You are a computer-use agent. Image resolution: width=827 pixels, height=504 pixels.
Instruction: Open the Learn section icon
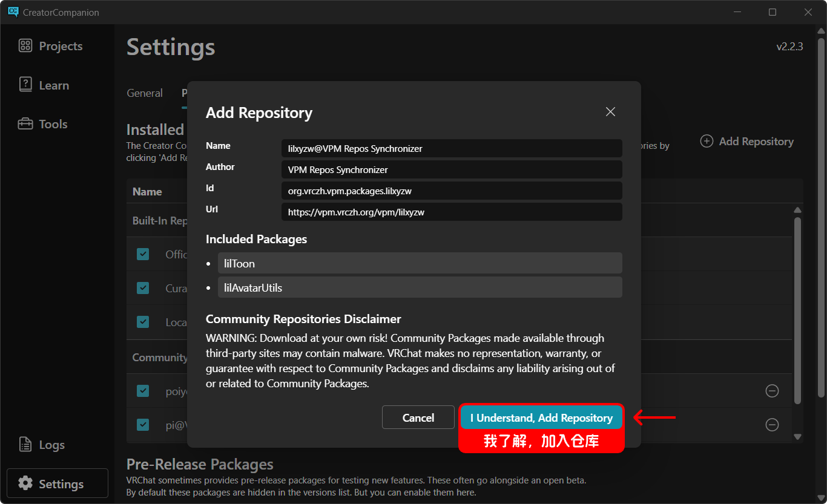pos(25,85)
